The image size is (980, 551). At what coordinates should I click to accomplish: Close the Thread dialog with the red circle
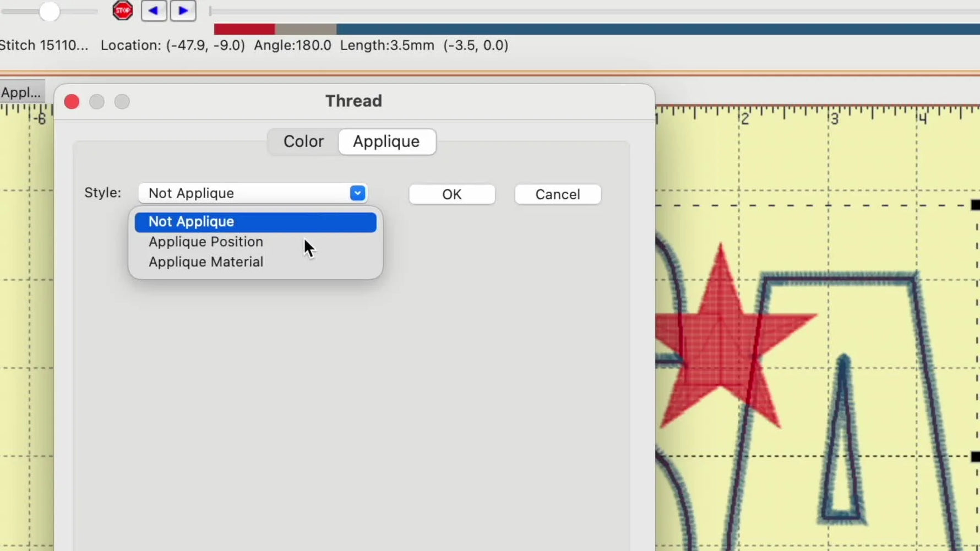click(72, 101)
